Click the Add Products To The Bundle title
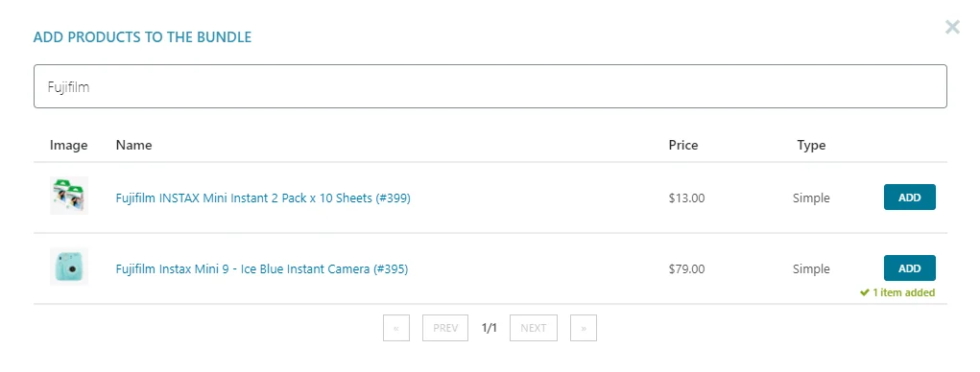This screenshot has width=980, height=372. [x=142, y=36]
